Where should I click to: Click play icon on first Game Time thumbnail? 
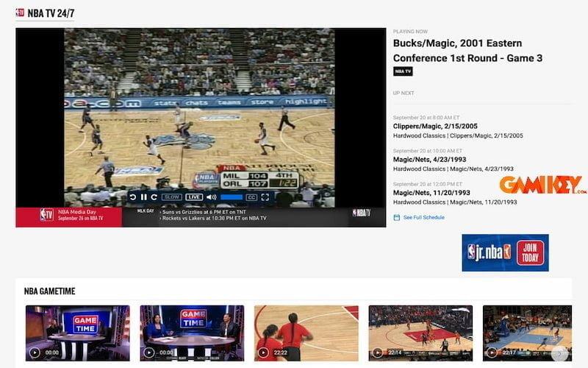pos(35,353)
